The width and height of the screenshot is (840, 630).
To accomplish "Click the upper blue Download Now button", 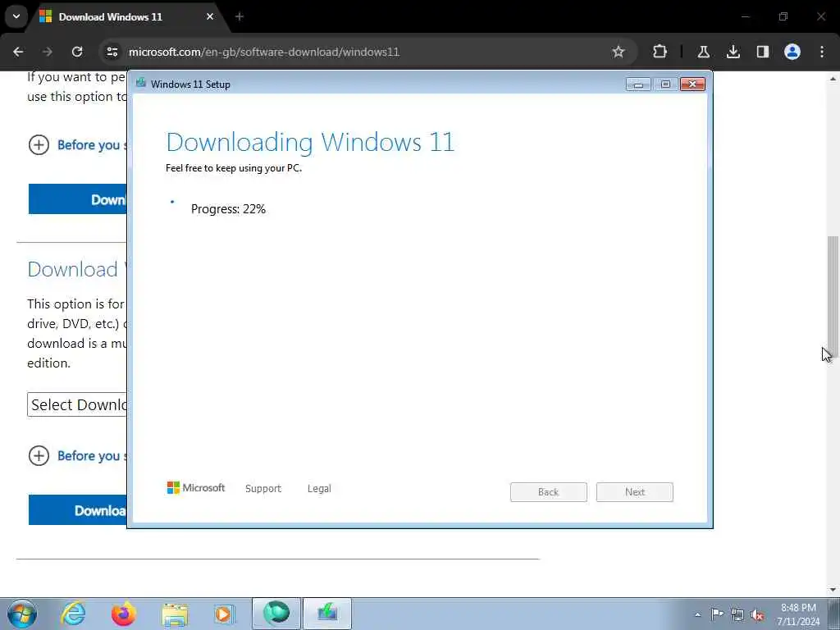I will [x=78, y=199].
